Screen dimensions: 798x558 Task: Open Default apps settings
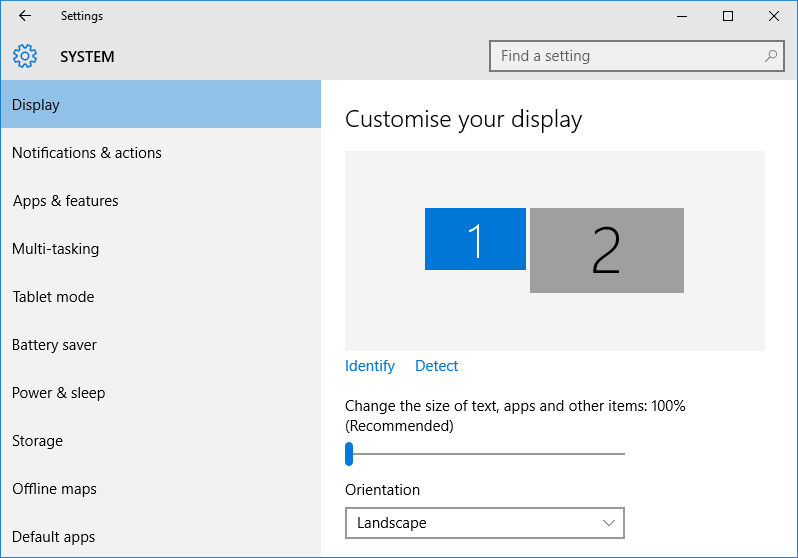54,537
